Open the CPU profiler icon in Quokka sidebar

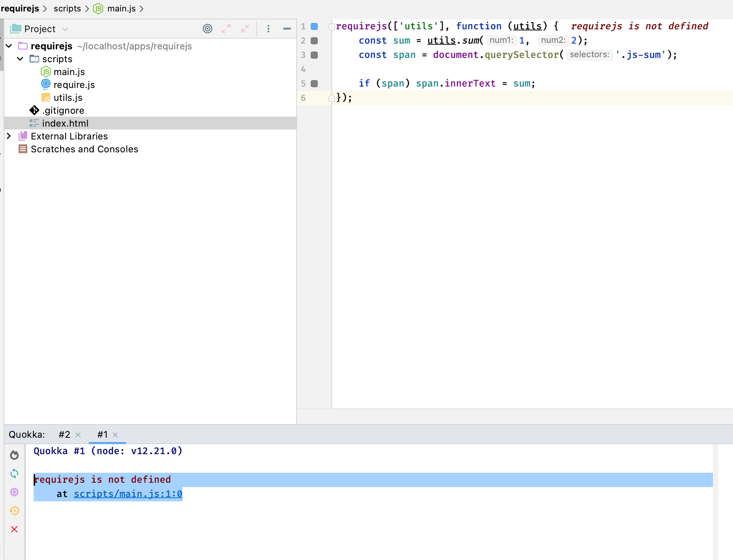pos(14,492)
